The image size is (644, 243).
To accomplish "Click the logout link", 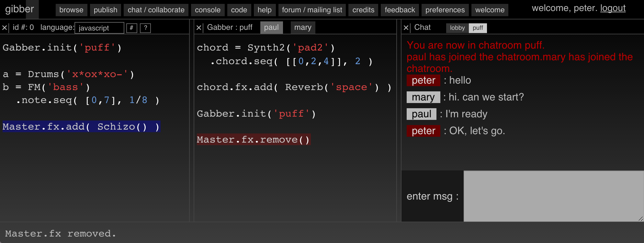I will [613, 8].
